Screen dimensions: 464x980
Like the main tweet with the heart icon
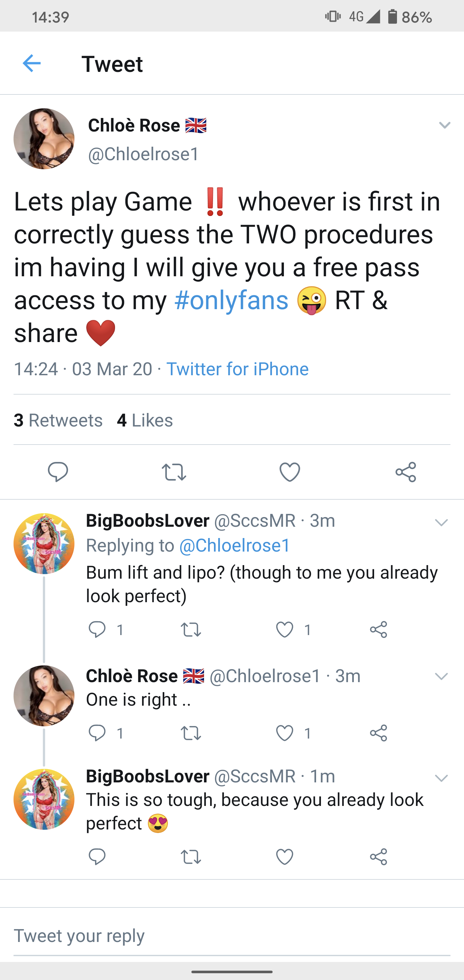click(x=290, y=472)
